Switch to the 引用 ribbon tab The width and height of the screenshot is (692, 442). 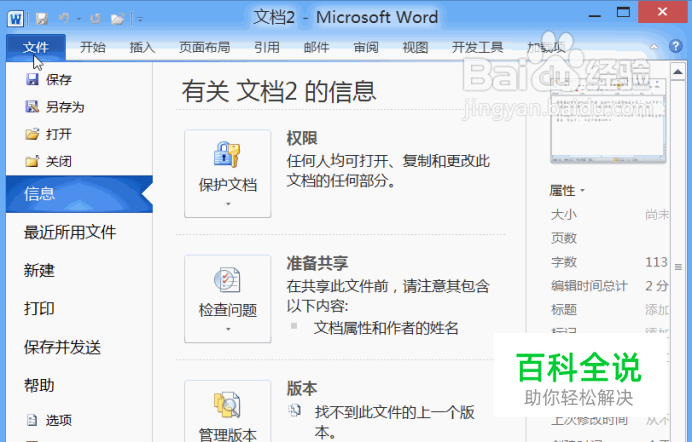point(267,47)
